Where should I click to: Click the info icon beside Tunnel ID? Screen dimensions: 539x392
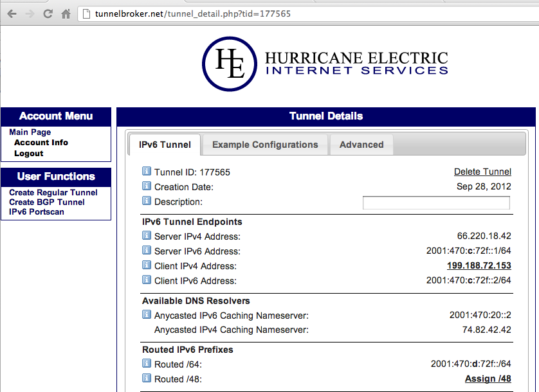point(146,172)
